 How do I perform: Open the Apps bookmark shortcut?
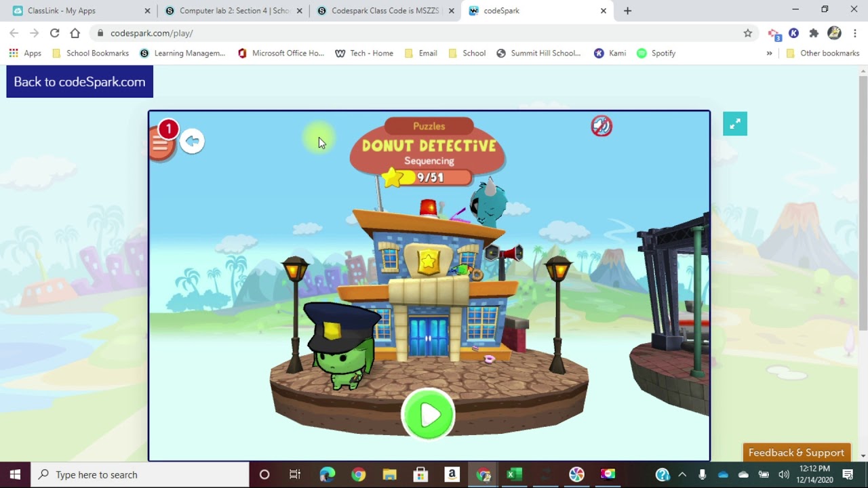(25, 53)
